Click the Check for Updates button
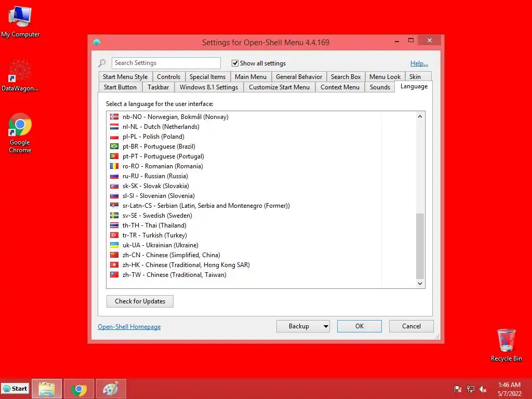Viewport: 532px width, 399px height. (x=140, y=301)
